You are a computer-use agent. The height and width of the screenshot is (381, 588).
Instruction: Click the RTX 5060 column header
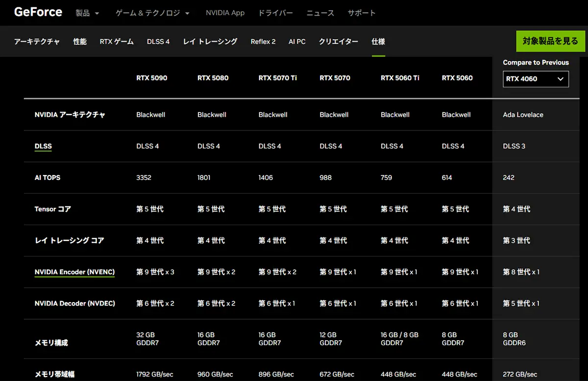pyautogui.click(x=457, y=77)
